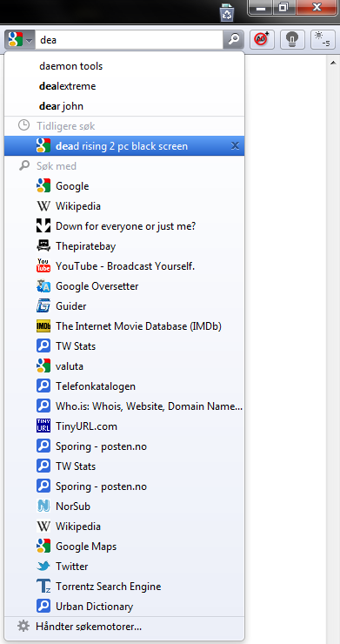Viewport: 340px width, 644px height.
Task: Search with 'Who.is: Whois, Website, Domain Name...'
Action: pyautogui.click(x=124, y=406)
